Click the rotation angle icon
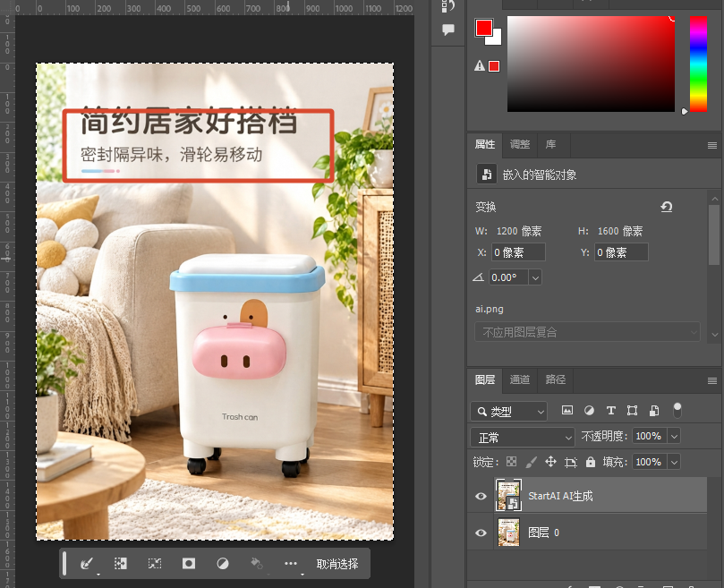Image resolution: width=724 pixels, height=588 pixels. coord(479,277)
